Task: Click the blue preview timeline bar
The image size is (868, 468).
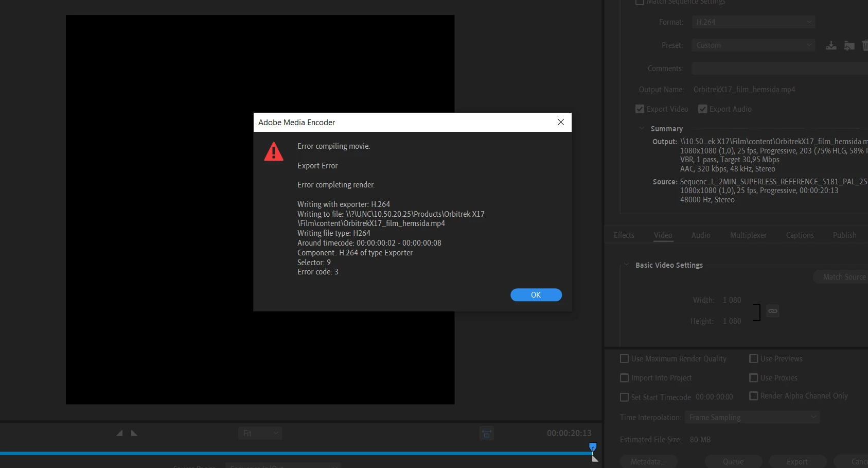Action: (296, 454)
